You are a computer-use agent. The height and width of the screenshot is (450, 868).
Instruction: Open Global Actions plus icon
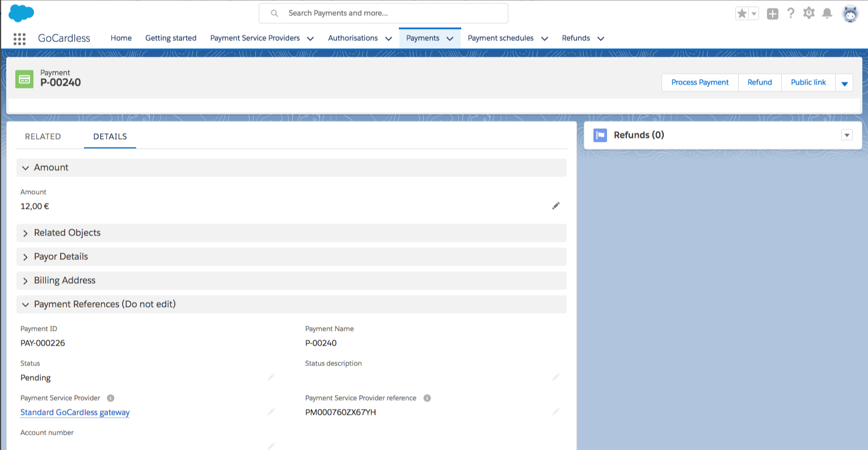773,14
